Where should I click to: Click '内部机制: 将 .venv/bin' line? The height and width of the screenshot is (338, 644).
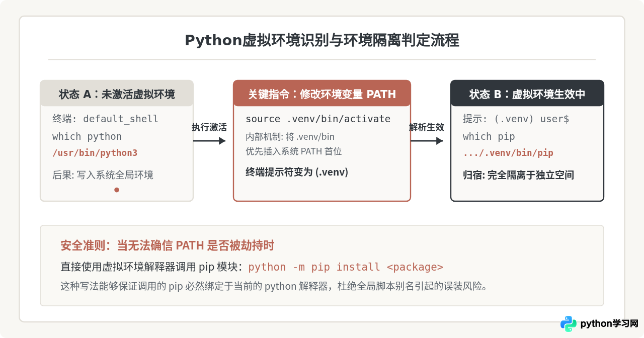[x=290, y=137]
